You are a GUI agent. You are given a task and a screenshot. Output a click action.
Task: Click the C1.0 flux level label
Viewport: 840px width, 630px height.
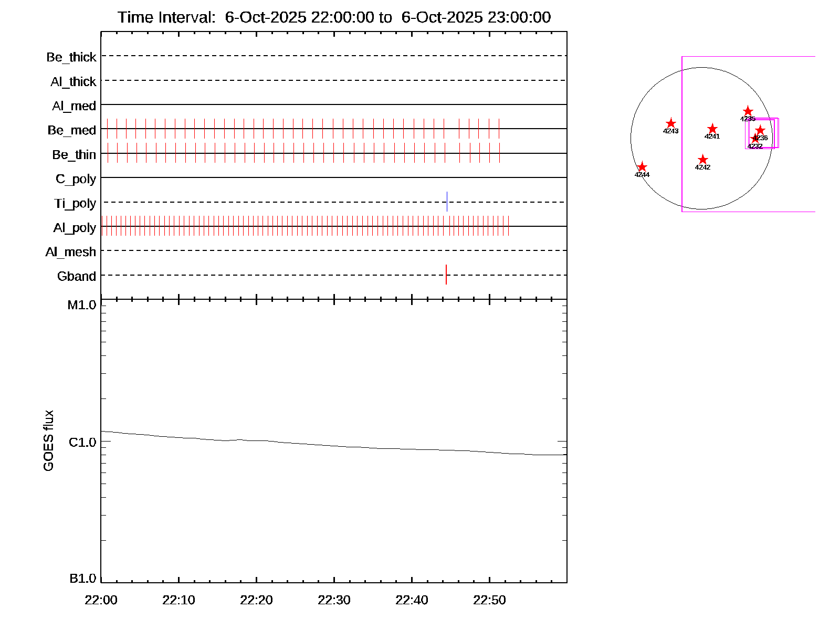click(x=82, y=443)
